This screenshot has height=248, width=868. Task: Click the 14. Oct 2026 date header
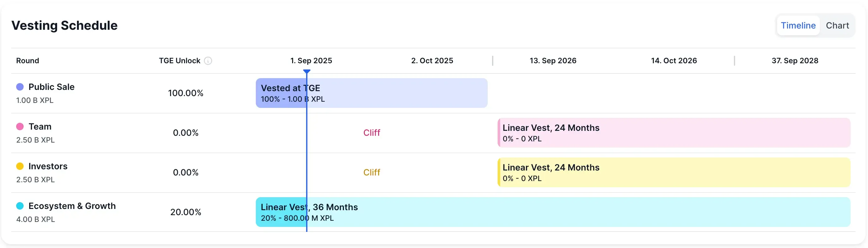point(674,60)
